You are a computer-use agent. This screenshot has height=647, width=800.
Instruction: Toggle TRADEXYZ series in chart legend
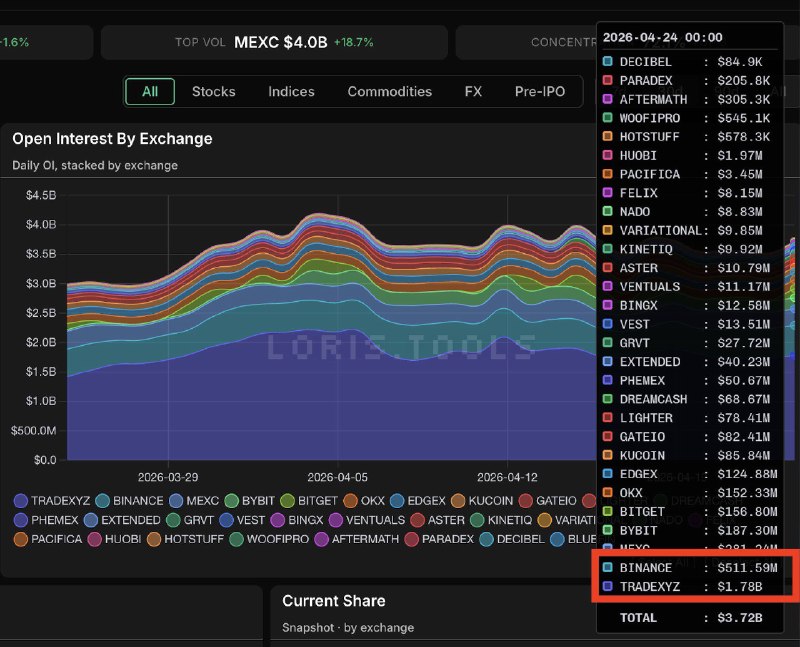[x=52, y=501]
